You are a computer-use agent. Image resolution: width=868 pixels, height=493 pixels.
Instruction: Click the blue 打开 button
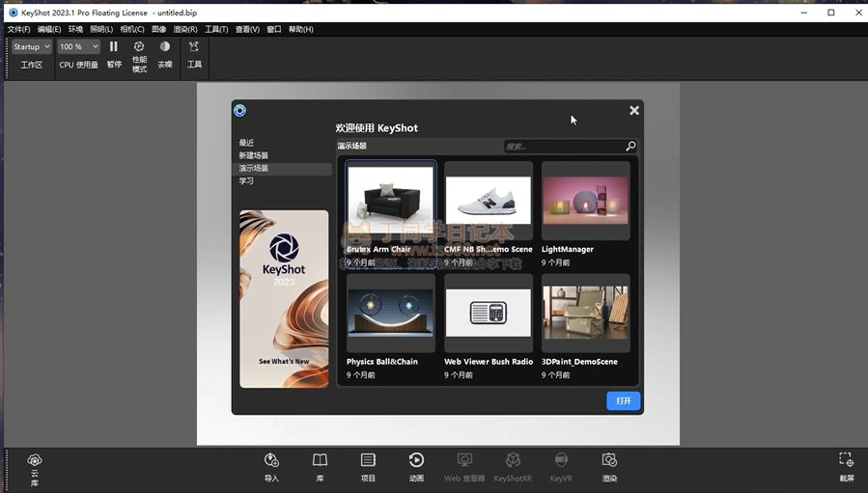click(623, 400)
